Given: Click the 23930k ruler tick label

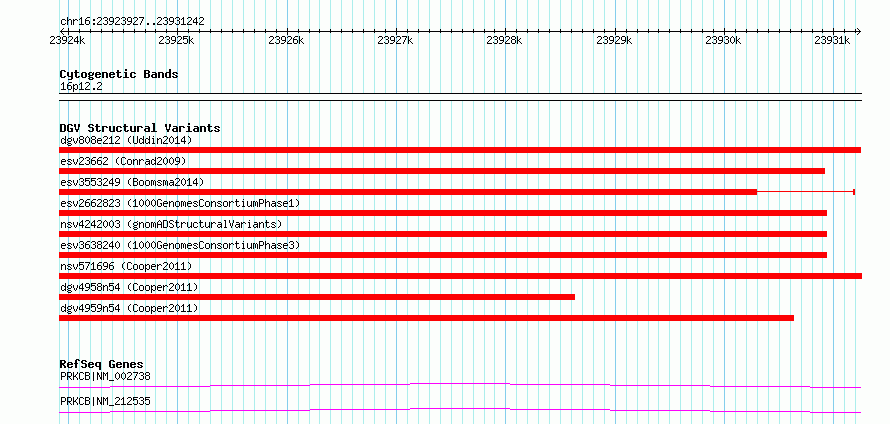Looking at the screenshot, I should coord(724,40).
